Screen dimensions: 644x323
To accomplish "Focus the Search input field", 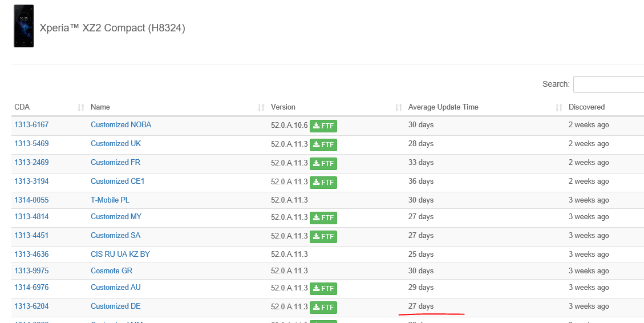I will (609, 84).
